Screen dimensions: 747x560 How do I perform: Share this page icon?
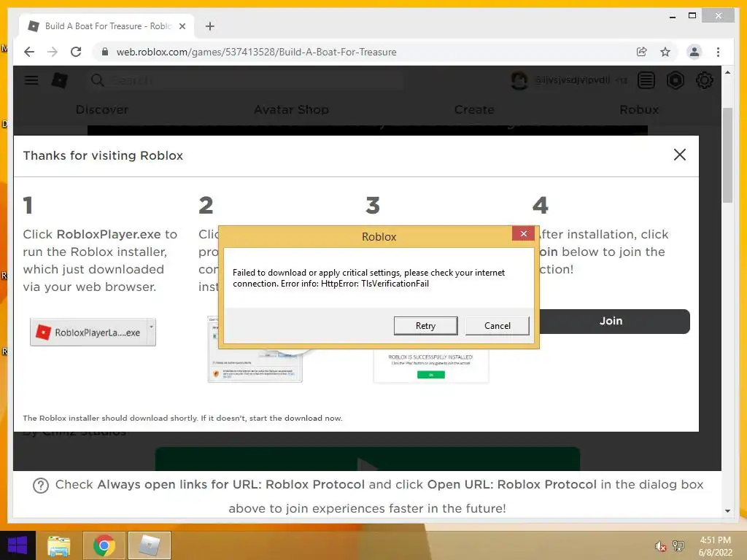click(x=642, y=52)
